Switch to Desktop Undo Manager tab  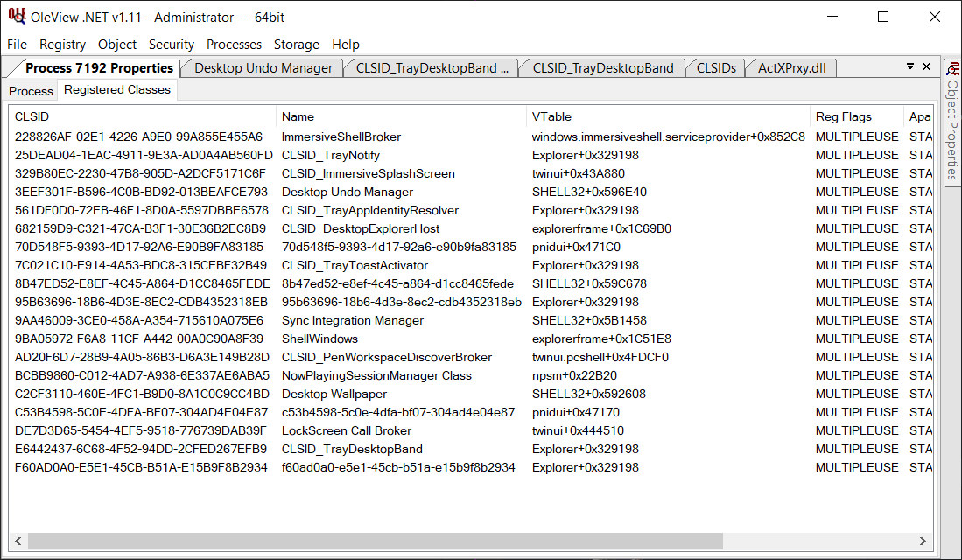pyautogui.click(x=263, y=68)
